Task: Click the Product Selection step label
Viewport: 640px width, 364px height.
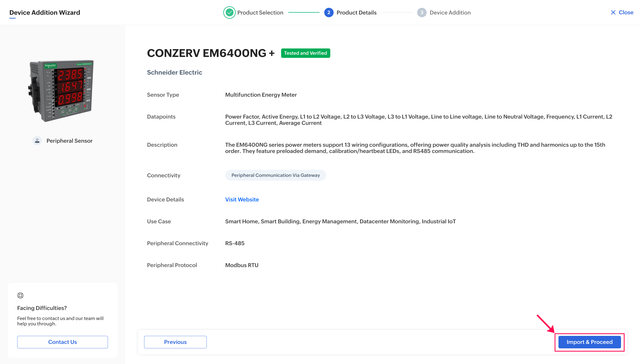Action: click(x=260, y=13)
